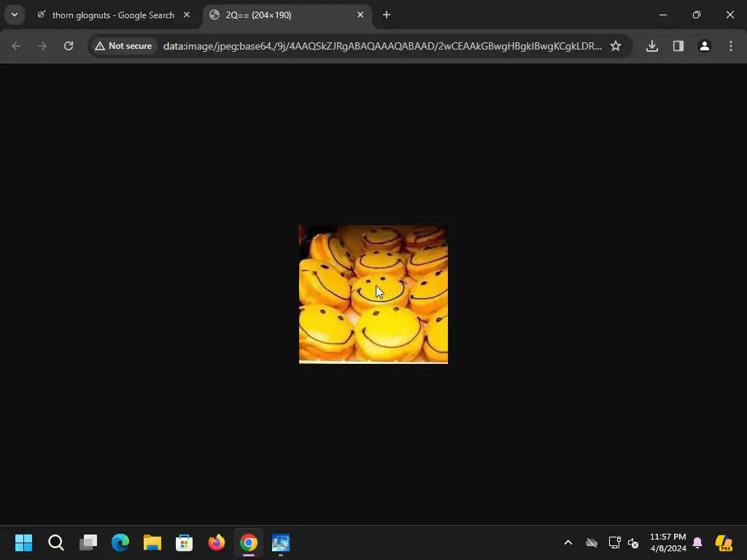This screenshot has height=560, width=747.
Task: Minimize the Chrome window
Action: (662, 15)
